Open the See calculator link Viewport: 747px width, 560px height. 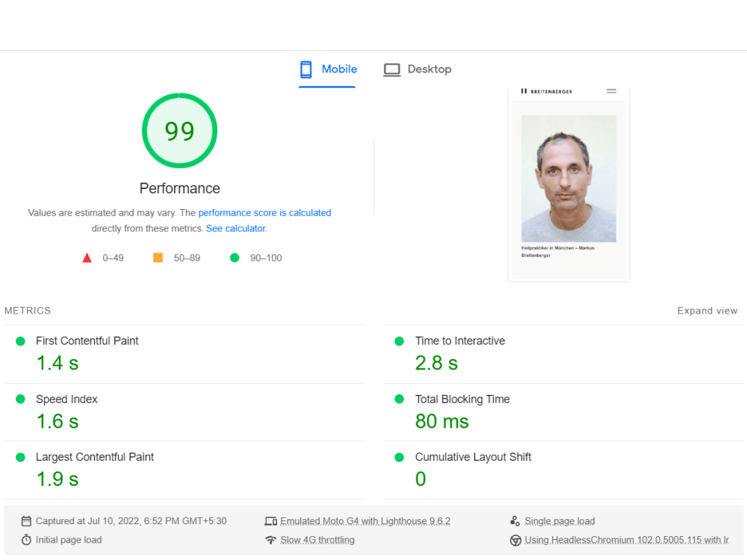(x=236, y=228)
